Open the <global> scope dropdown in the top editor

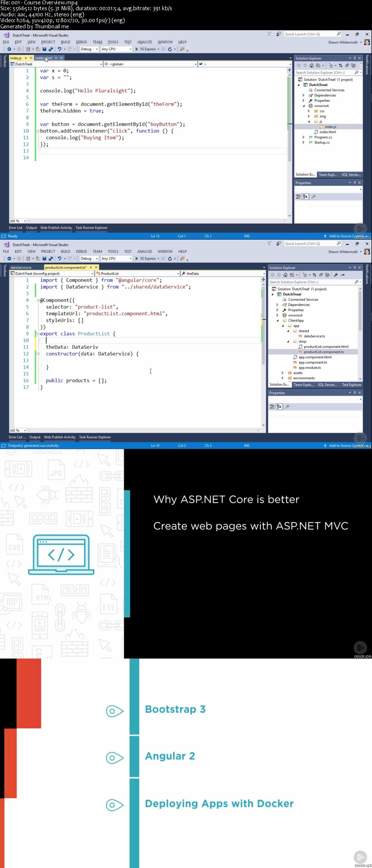[x=150, y=64]
